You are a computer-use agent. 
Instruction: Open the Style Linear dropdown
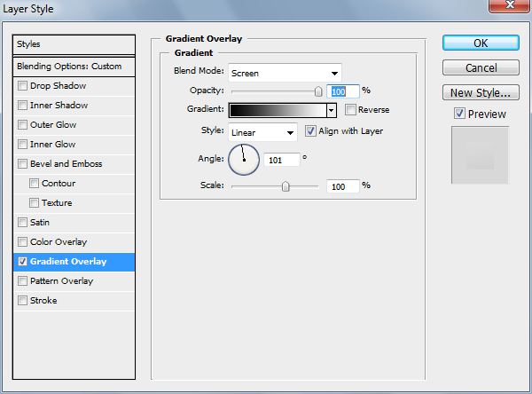pyautogui.click(x=262, y=132)
